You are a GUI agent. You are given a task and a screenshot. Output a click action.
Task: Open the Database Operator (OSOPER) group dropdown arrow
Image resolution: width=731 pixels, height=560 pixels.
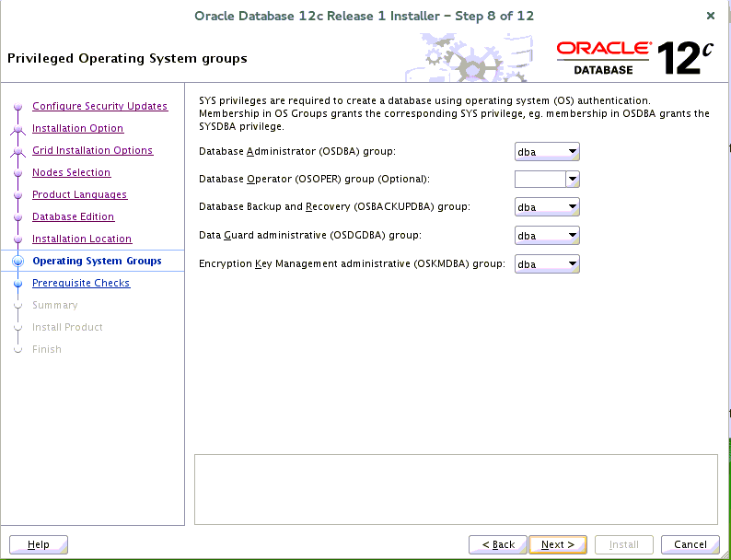(573, 179)
